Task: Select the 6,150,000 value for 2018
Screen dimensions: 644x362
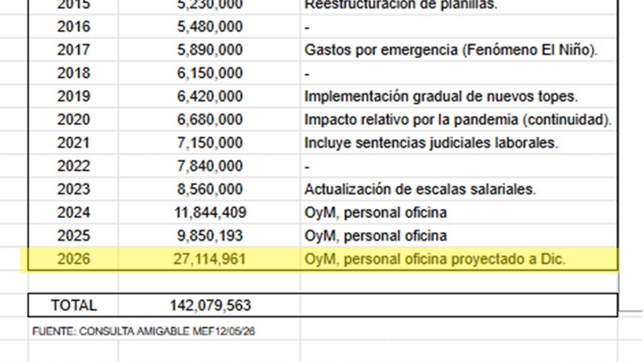Action: [x=210, y=73]
